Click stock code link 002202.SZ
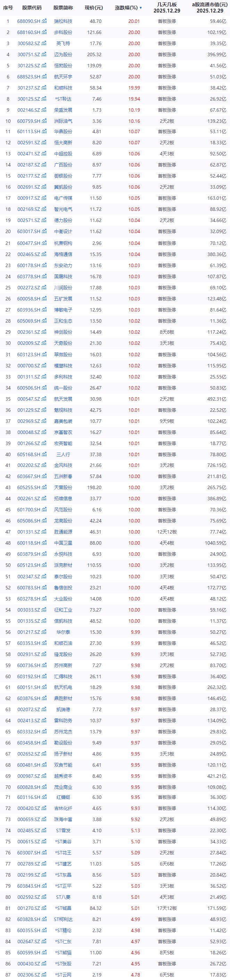Screen dimensions: 230x980 pyautogui.click(x=28, y=465)
